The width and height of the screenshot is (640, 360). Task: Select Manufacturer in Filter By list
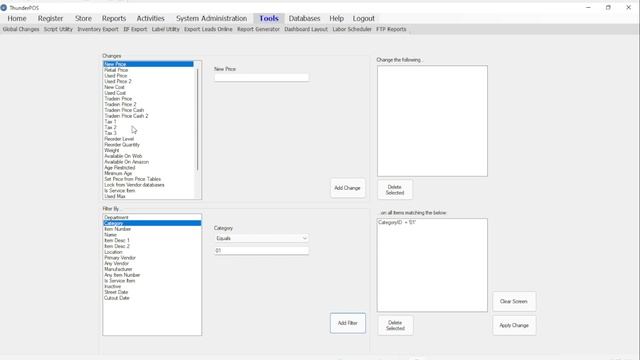118,269
